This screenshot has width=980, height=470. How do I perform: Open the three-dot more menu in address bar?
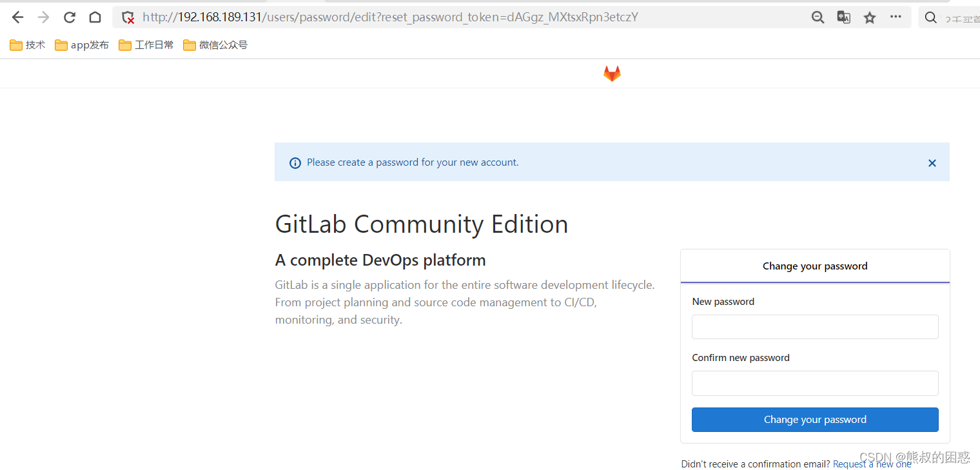coord(896,17)
